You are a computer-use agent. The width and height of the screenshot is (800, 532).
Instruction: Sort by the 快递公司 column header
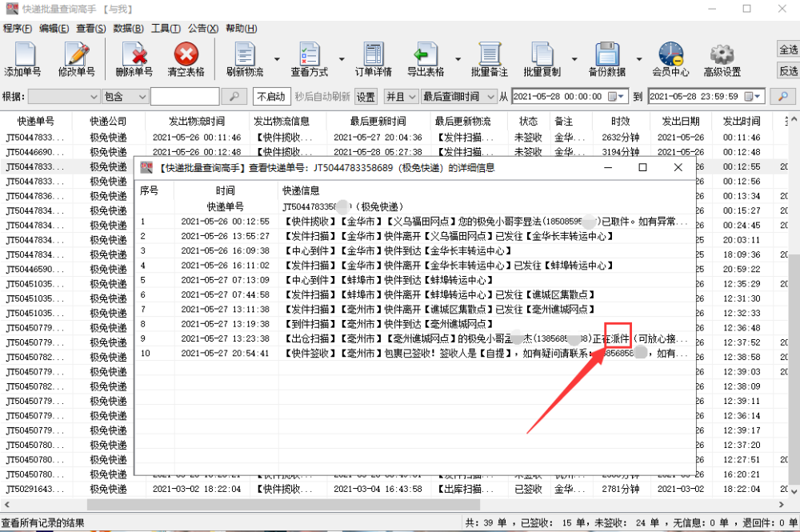point(108,122)
